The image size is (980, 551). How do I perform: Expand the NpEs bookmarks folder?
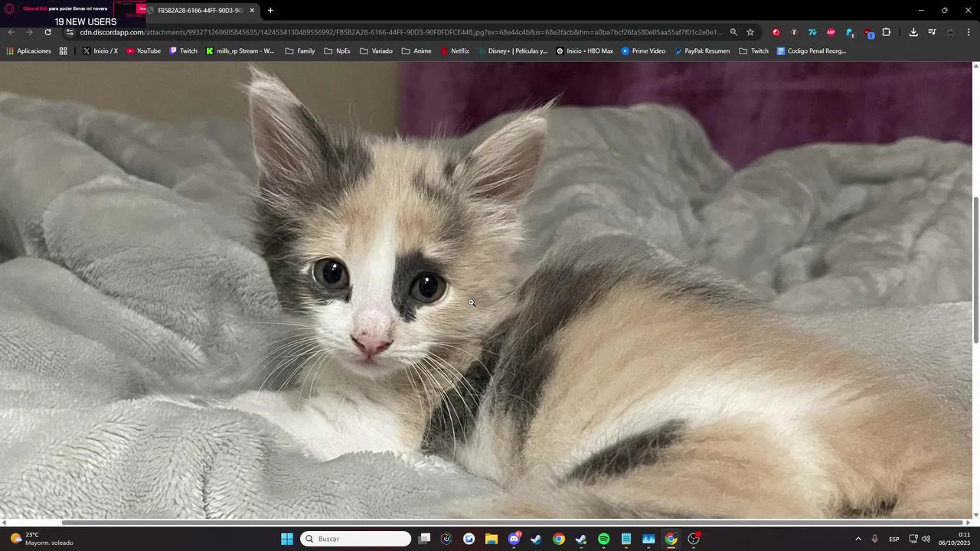click(x=337, y=51)
